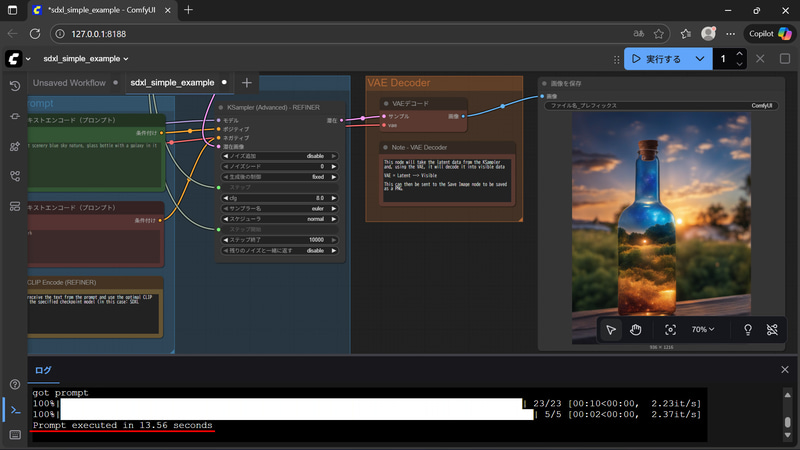Open the スケジューラ normal combo

point(280,219)
